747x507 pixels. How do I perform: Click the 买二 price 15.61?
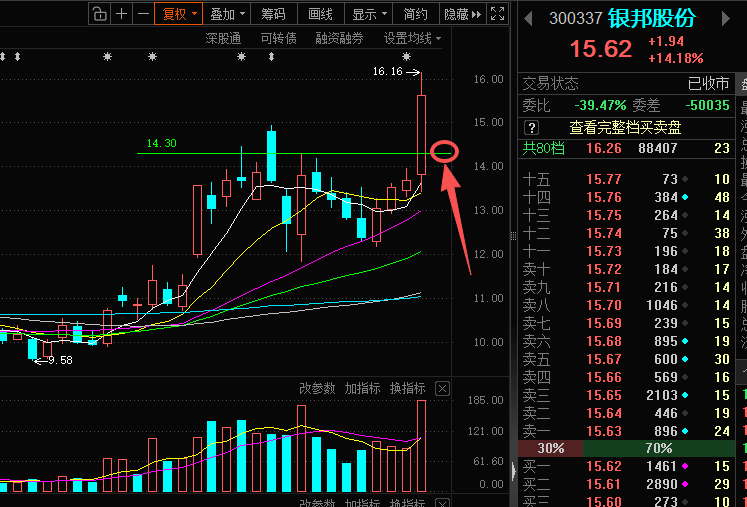coord(604,484)
